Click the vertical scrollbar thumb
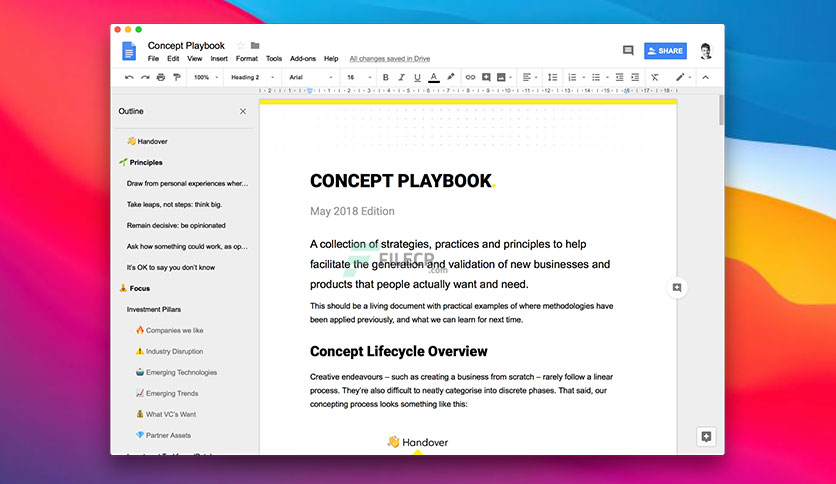 pos(721,110)
